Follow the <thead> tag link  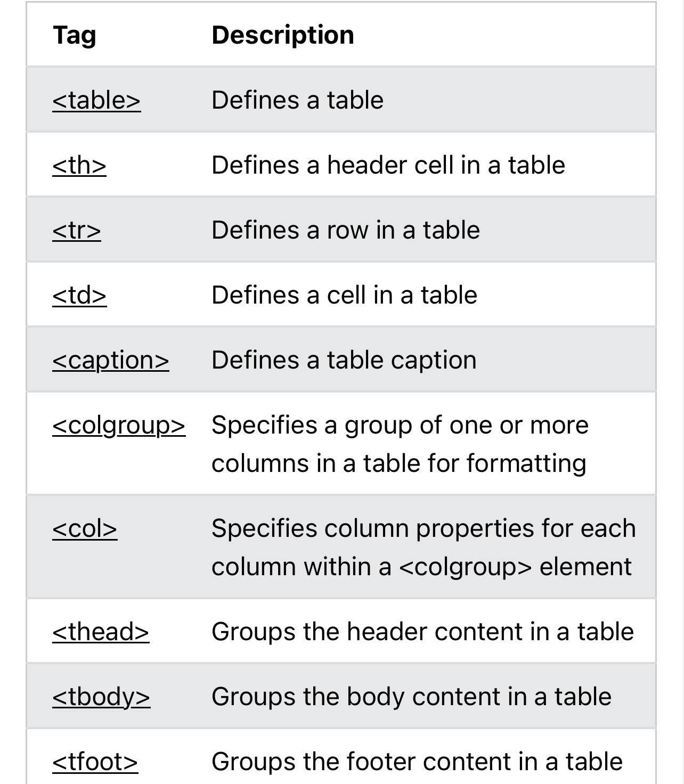[x=101, y=632]
